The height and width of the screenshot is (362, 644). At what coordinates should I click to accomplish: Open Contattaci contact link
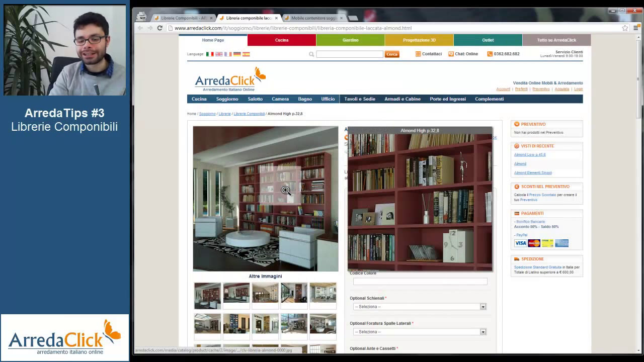[x=432, y=54]
